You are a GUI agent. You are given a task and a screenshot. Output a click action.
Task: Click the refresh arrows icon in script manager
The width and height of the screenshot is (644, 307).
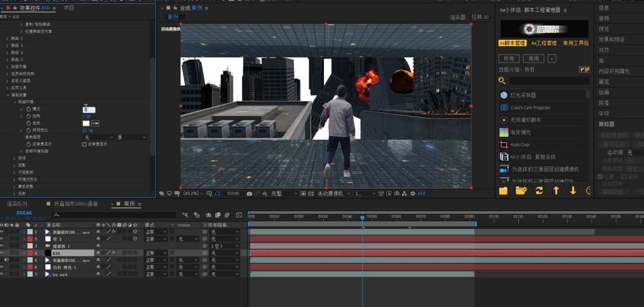tap(538, 191)
